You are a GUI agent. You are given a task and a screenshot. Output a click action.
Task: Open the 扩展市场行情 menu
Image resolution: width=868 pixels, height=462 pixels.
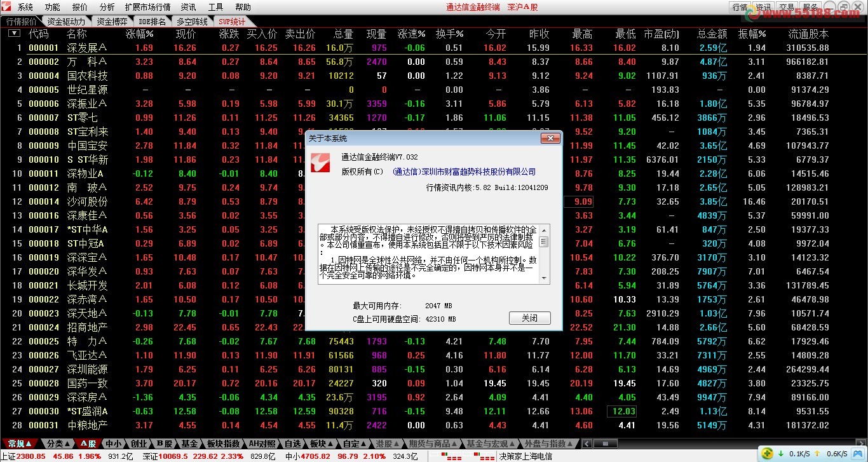point(147,7)
